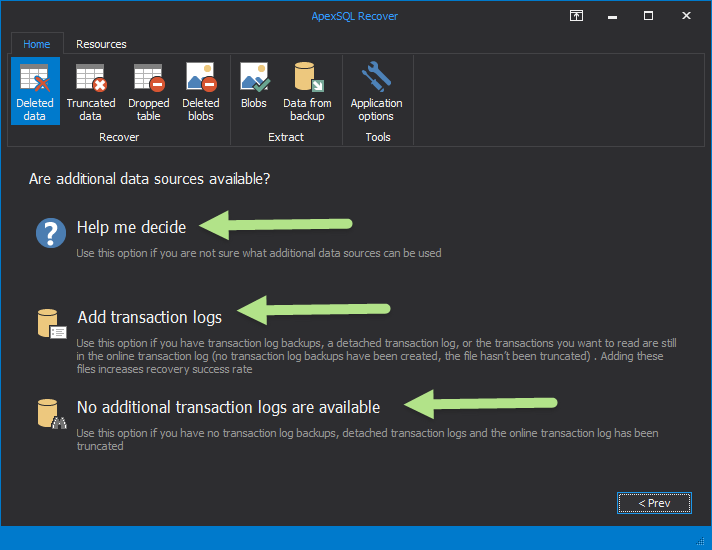Choose the Help me decide option
712x550 pixels.
tap(131, 227)
